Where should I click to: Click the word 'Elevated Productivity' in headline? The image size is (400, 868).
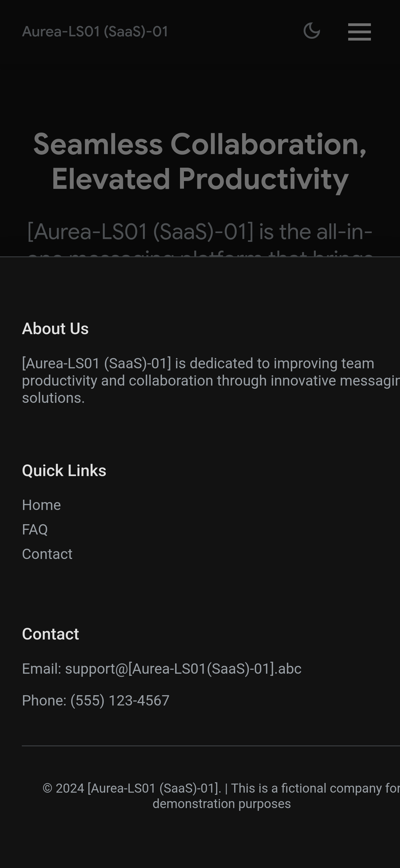point(200,179)
